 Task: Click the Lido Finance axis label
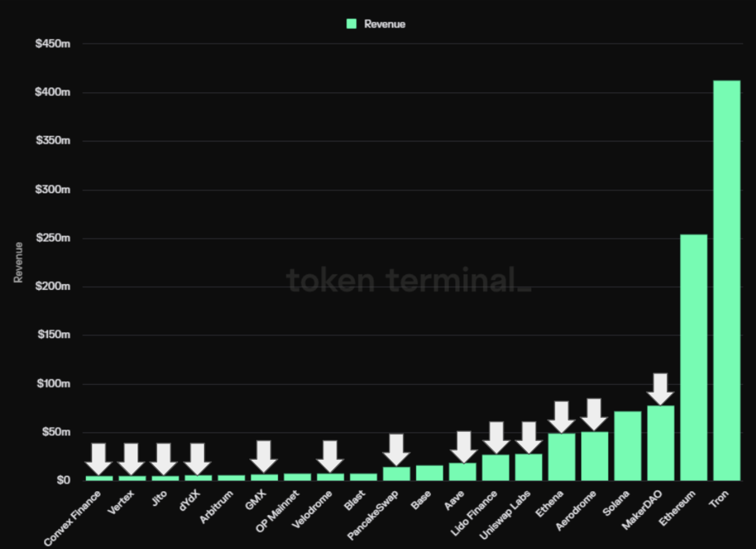click(x=475, y=513)
